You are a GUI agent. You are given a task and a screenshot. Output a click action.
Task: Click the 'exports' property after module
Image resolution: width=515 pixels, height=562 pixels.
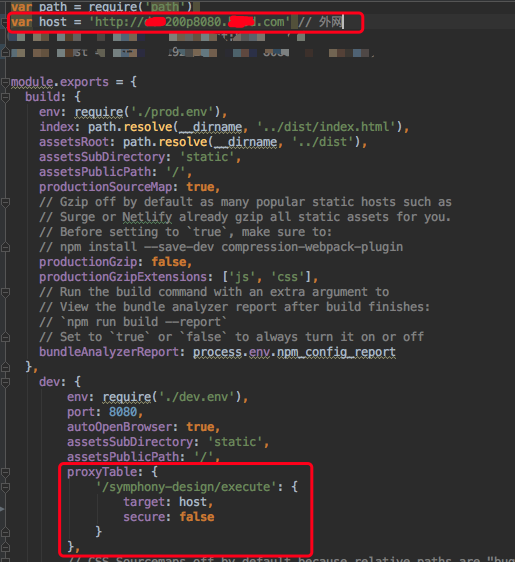(84, 82)
